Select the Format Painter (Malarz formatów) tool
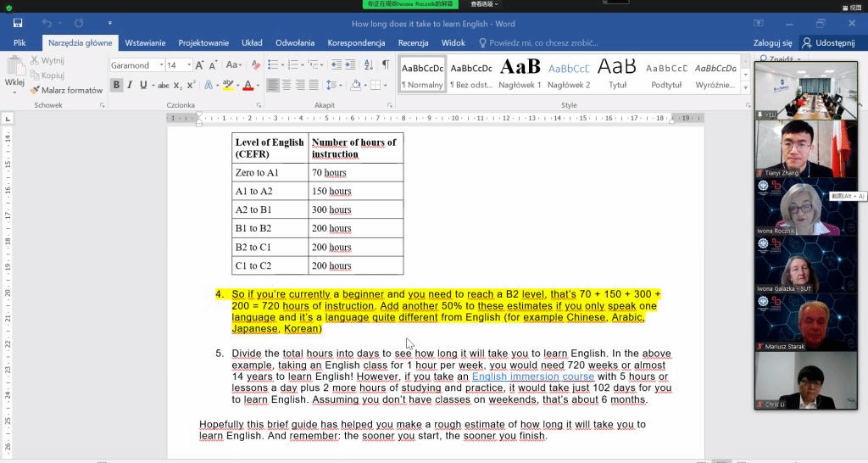Screen dimensions: 868x463 coord(66,90)
